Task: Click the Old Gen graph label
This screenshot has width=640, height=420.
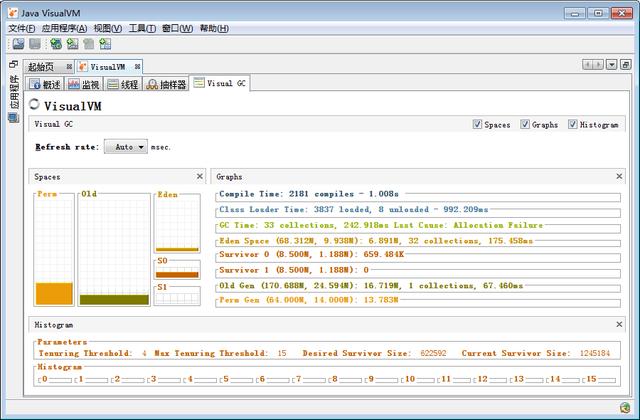Action: tap(371, 285)
